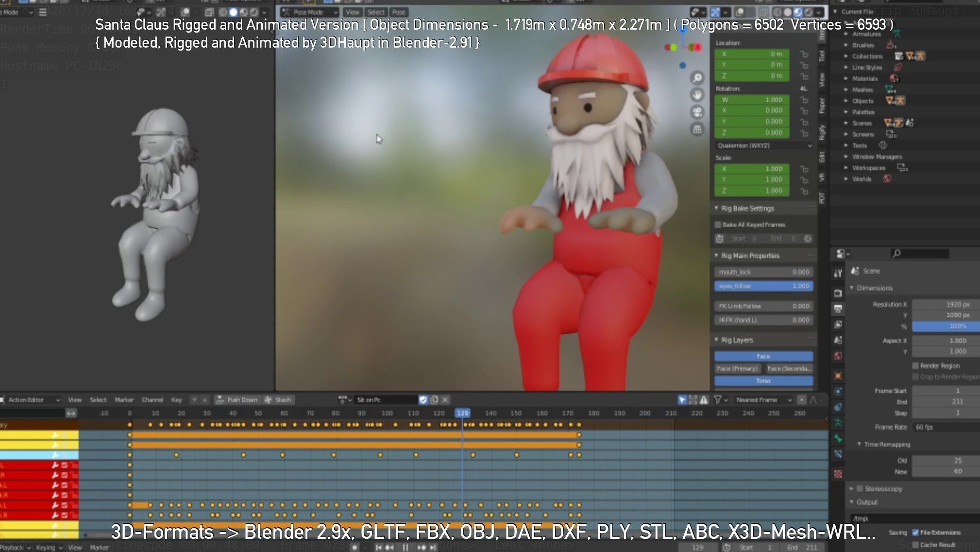Open Quaternion (WXYZ) rotation mode dropdown
The image size is (980, 552).
[764, 145]
